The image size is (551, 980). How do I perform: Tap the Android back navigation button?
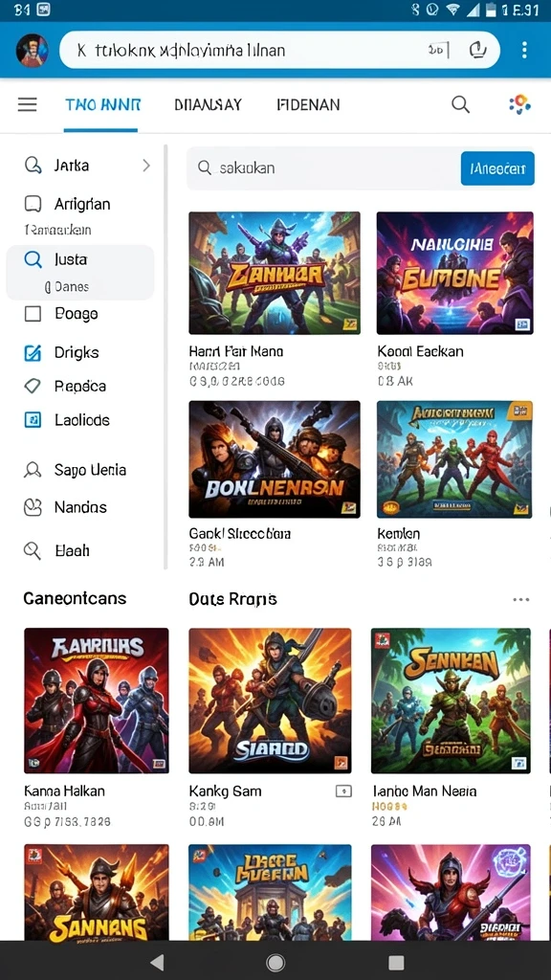click(x=158, y=962)
